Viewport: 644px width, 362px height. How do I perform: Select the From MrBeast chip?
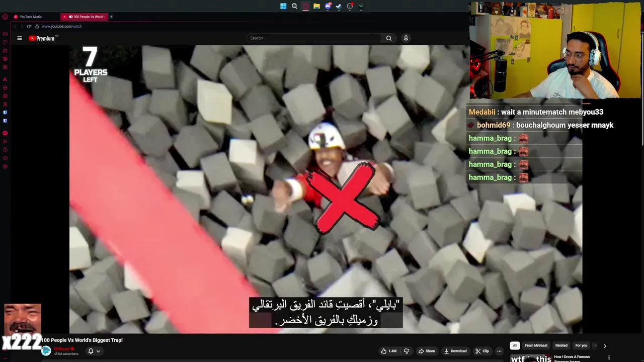[x=536, y=345]
